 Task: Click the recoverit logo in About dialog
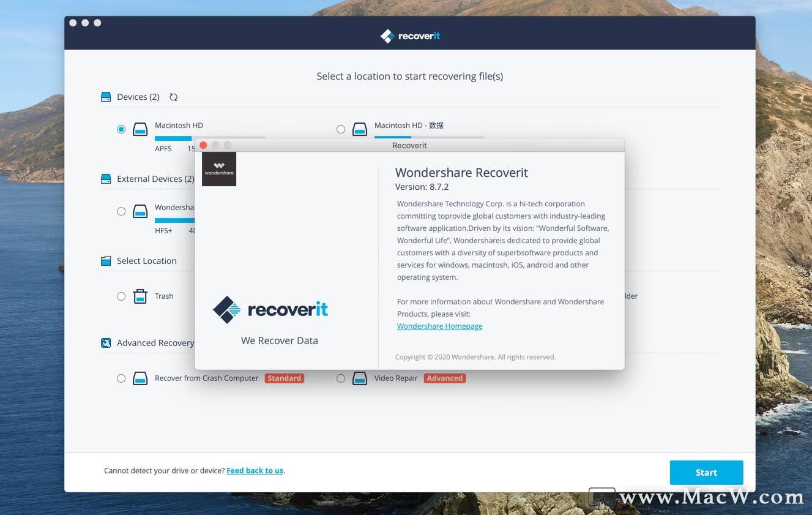[x=270, y=309]
